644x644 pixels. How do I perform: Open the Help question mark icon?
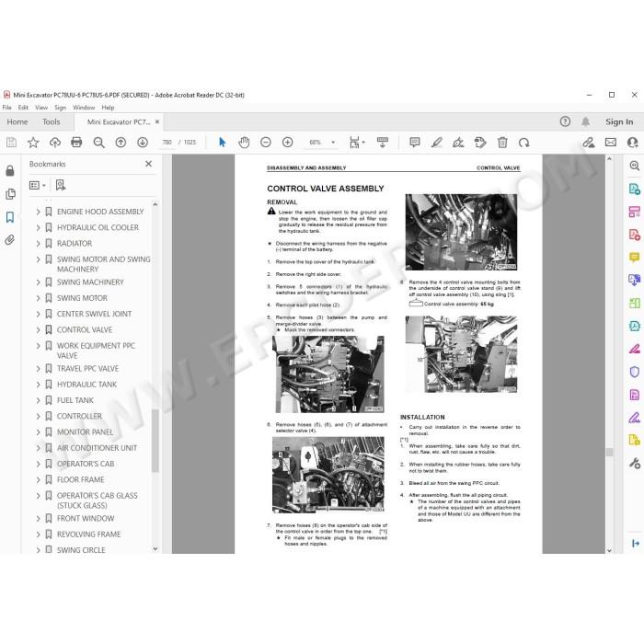click(x=565, y=121)
